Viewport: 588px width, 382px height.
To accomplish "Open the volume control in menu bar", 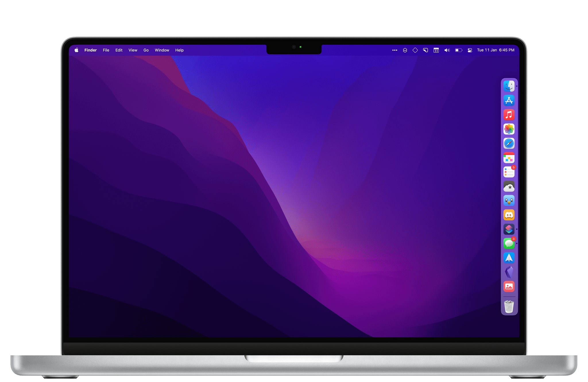I will (x=447, y=50).
